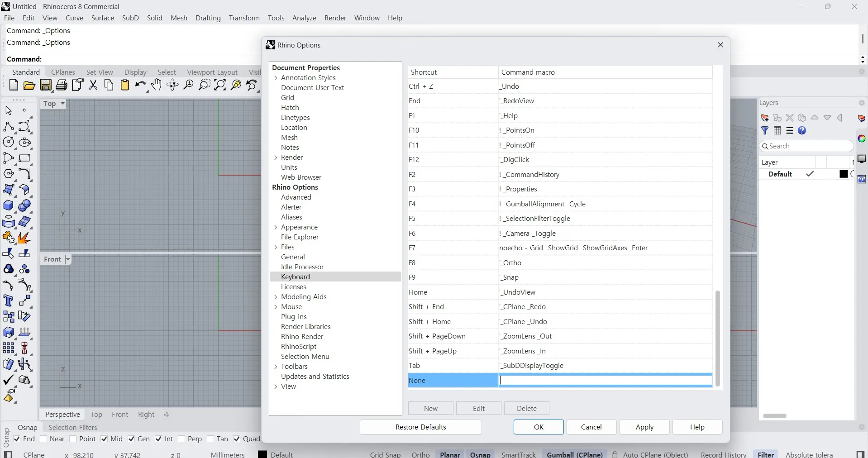Switch to the Perspective viewport tab
Viewport: 868px width, 458px height.
[62, 415]
